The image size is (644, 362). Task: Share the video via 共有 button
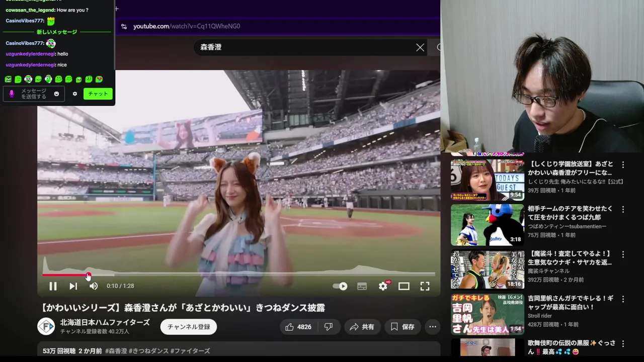tap(362, 327)
